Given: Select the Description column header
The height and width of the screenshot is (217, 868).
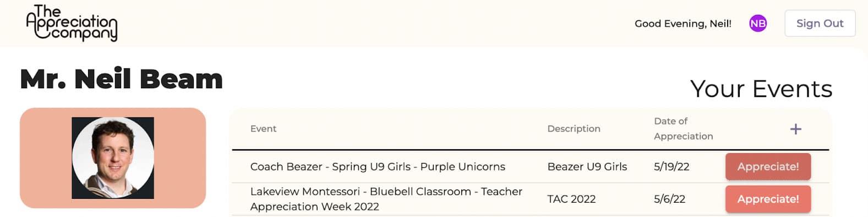Looking at the screenshot, I should pyautogui.click(x=574, y=128).
